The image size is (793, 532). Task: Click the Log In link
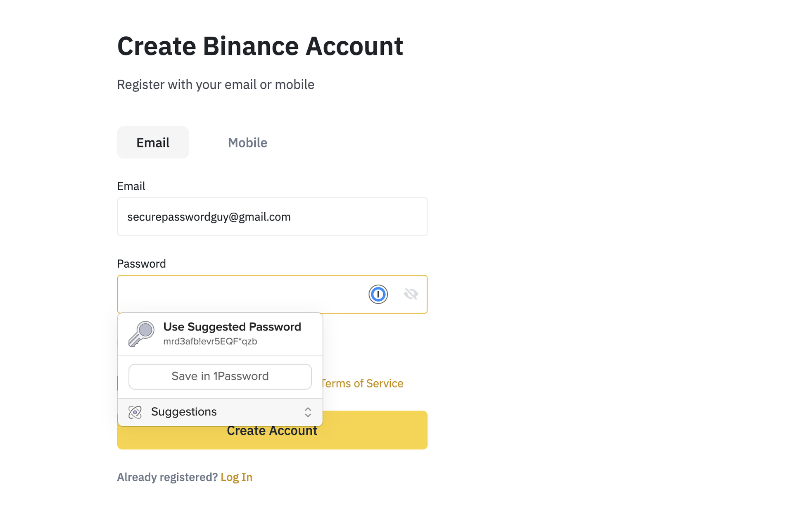236,477
